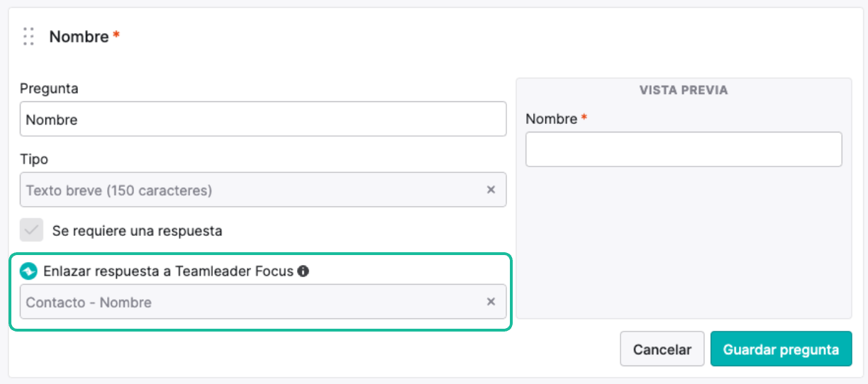Click the red asterisk in the question header
The width and height of the screenshot is (868, 384).
point(116,35)
